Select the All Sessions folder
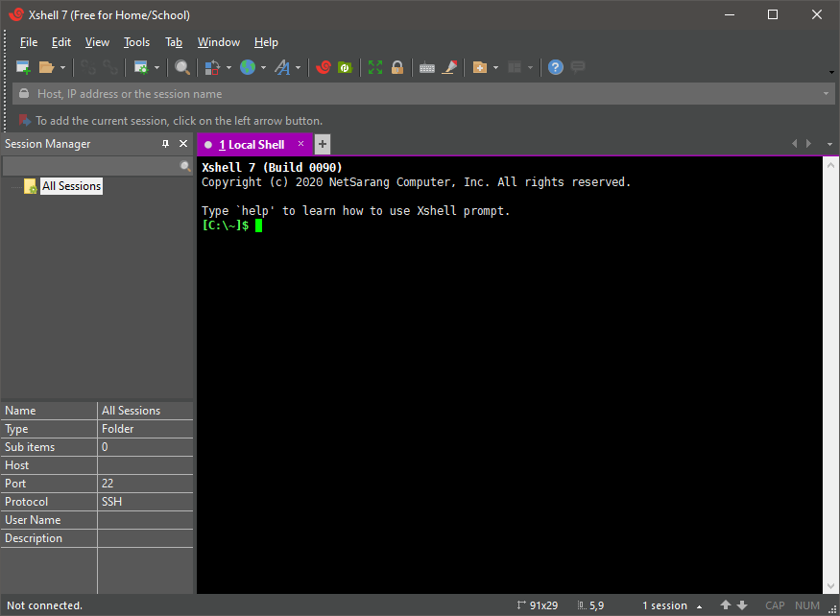 pos(71,186)
